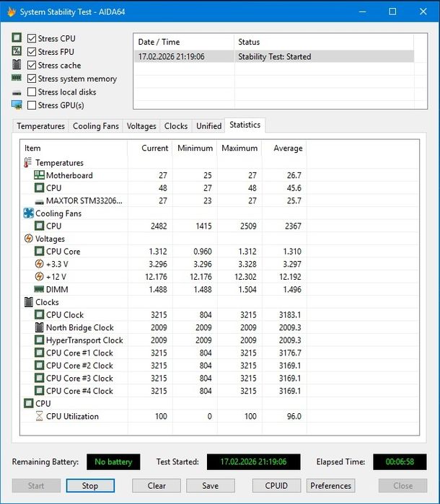This screenshot has width=440, height=504.
Task: Click the blue fan icon for Cooling Fans
Action: click(x=29, y=213)
